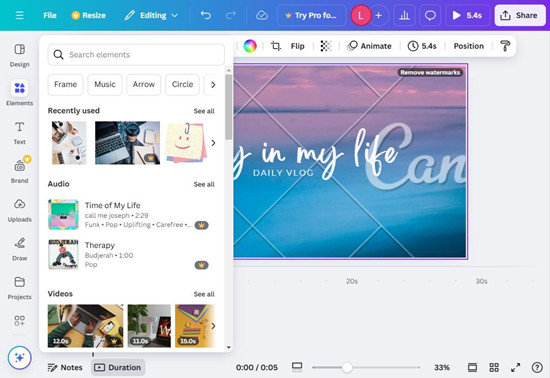
Task: Open the File menu
Action: [x=50, y=15]
